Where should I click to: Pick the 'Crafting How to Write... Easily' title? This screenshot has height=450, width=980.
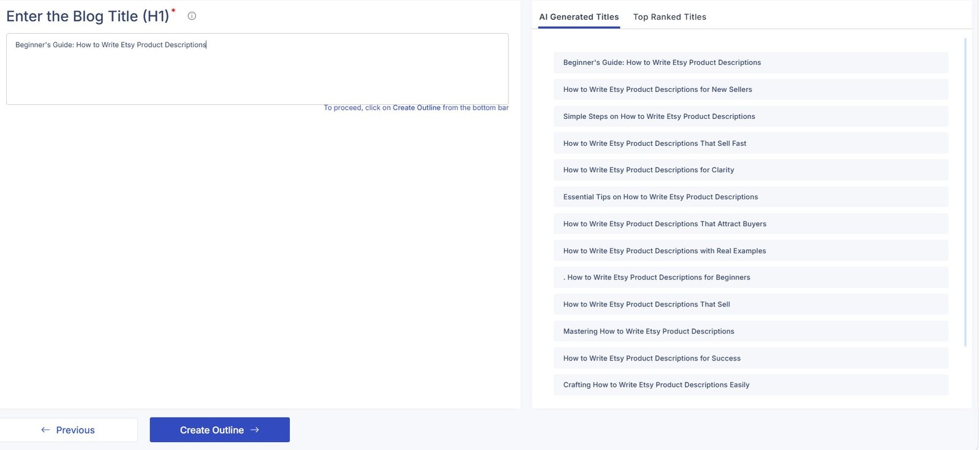coord(751,385)
